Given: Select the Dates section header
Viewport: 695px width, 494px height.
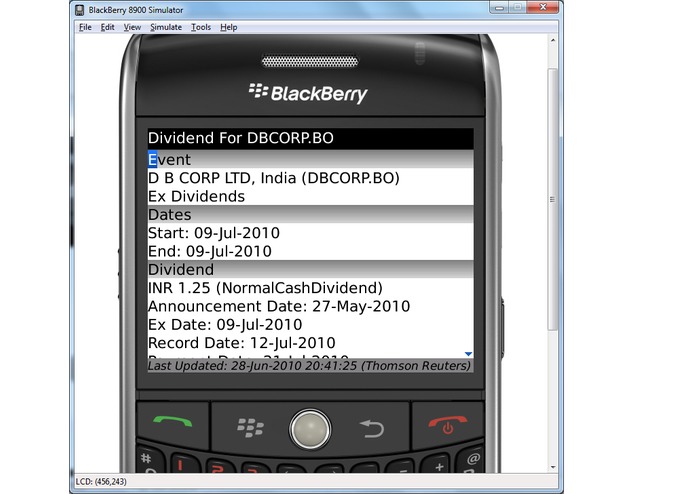Looking at the screenshot, I should point(310,214).
